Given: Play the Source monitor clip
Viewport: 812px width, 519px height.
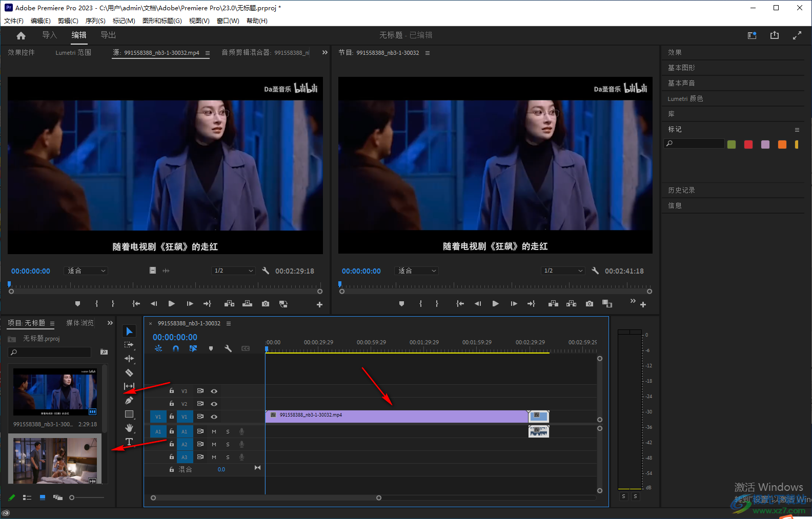Looking at the screenshot, I should (172, 304).
